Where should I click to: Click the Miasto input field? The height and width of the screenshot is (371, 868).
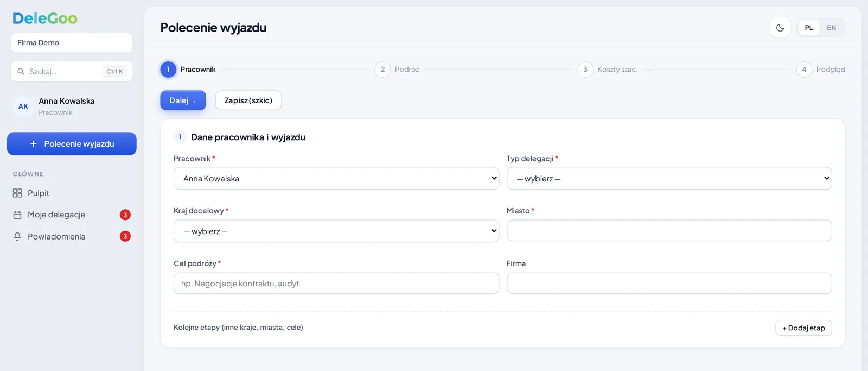[x=669, y=231]
